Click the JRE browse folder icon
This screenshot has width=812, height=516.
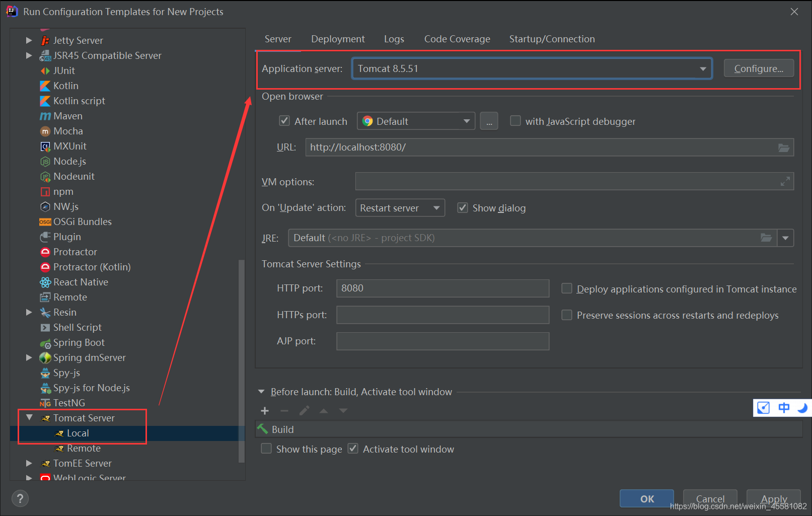coord(766,238)
